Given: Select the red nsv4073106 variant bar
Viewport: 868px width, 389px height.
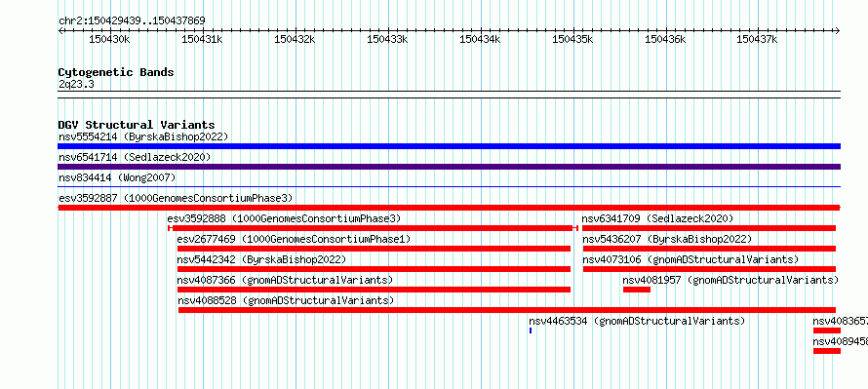Looking at the screenshot, I should (x=709, y=269).
